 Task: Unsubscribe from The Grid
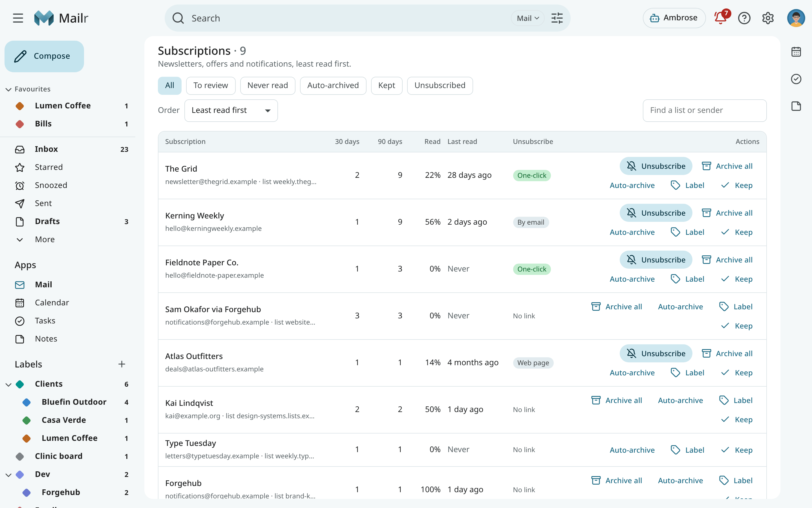(656, 166)
